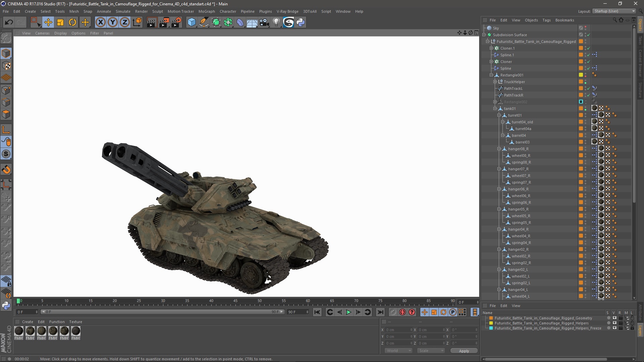Add a light object bulb icon
The height and width of the screenshot is (362, 644).
pos(276,22)
